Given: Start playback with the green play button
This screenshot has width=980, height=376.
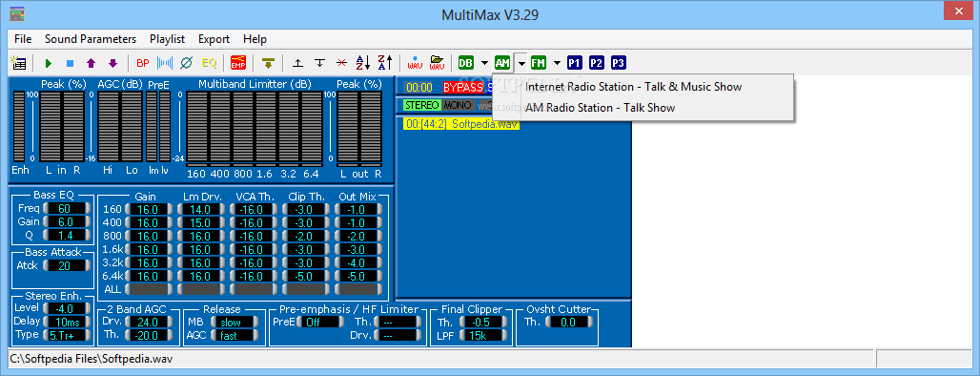Looking at the screenshot, I should click(48, 63).
